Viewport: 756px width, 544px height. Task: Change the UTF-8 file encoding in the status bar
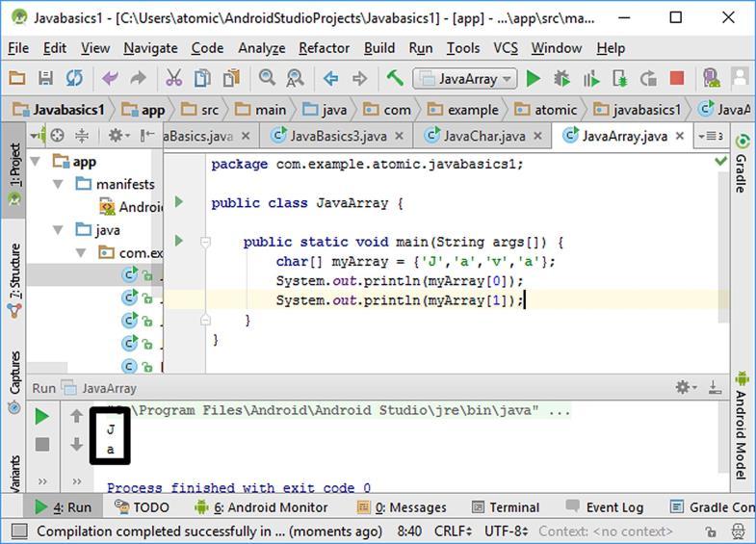[506, 531]
